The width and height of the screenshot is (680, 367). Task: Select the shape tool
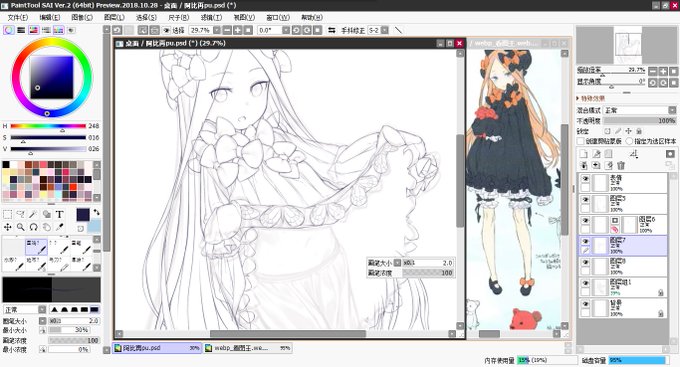point(46,214)
